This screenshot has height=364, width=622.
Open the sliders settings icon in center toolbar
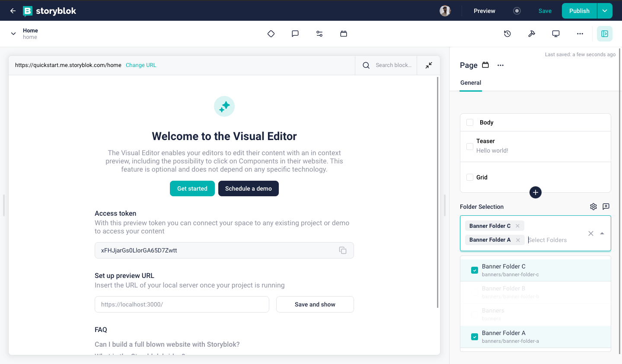coord(319,34)
